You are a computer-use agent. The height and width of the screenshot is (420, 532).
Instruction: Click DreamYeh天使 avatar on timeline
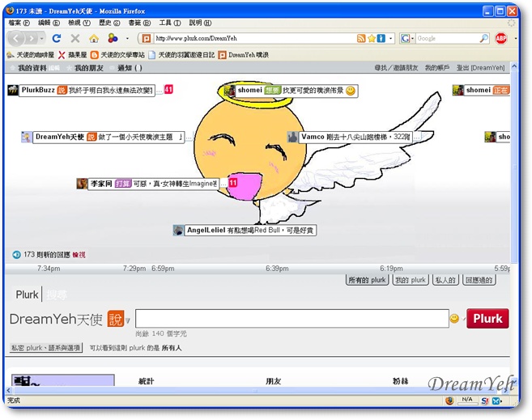click(x=27, y=137)
